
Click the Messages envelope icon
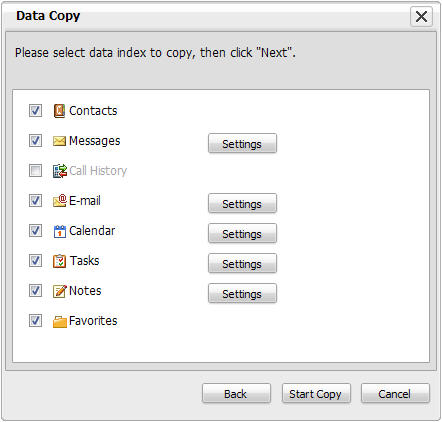click(59, 141)
